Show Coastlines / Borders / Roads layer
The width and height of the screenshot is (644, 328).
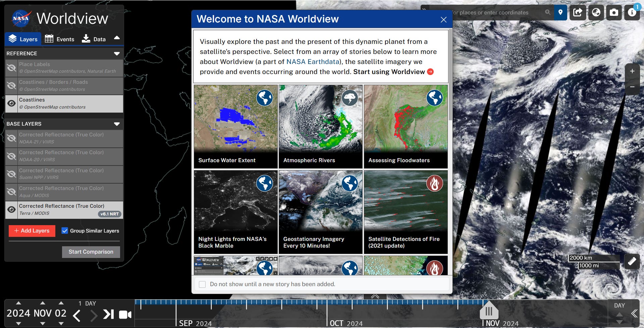(11, 86)
